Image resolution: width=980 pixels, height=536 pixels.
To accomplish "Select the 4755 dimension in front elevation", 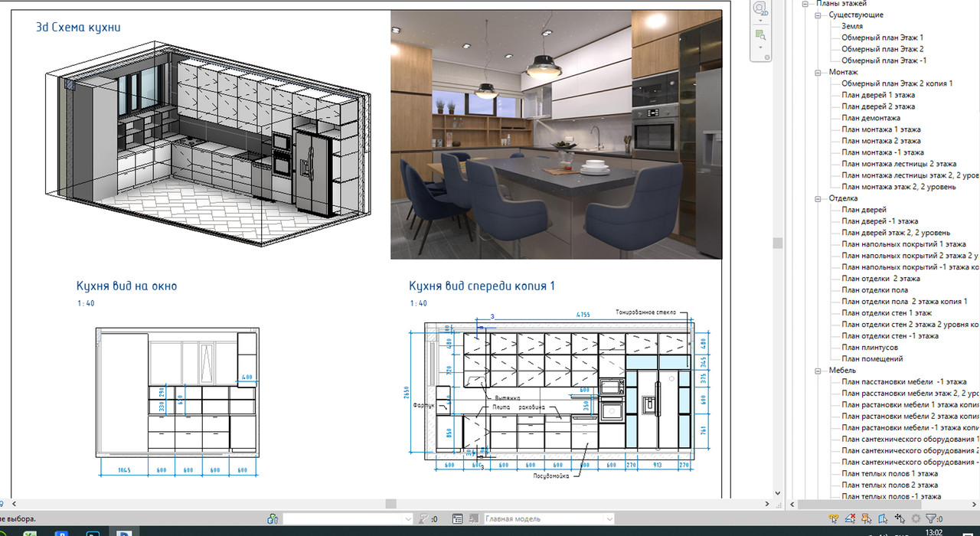I will [583, 315].
